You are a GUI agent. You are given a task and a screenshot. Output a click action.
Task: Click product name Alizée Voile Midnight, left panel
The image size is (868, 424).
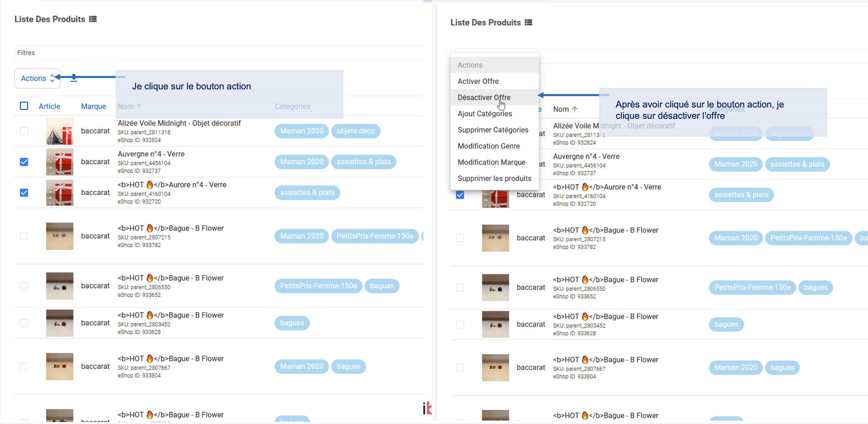[179, 123]
